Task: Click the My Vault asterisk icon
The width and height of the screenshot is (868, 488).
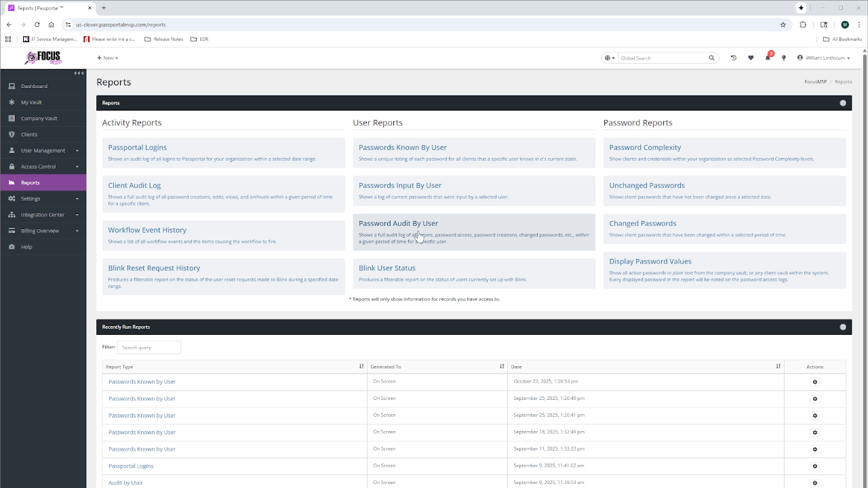Action: pyautogui.click(x=12, y=102)
